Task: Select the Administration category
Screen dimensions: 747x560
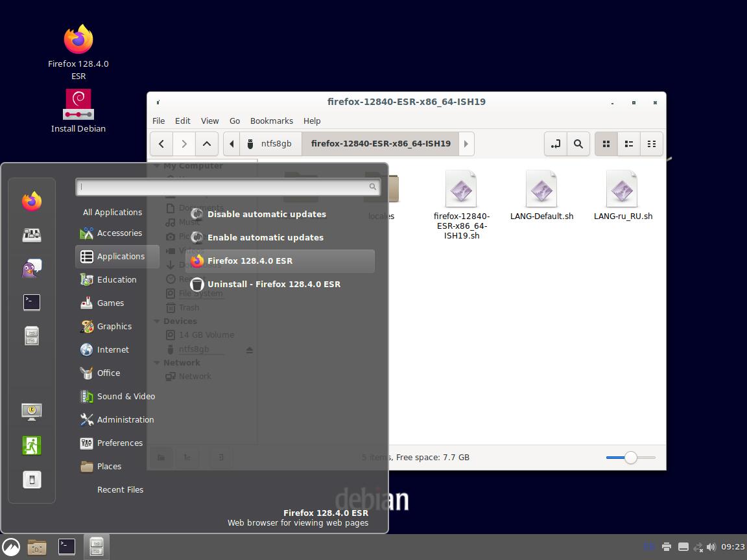Action: pyautogui.click(x=117, y=420)
